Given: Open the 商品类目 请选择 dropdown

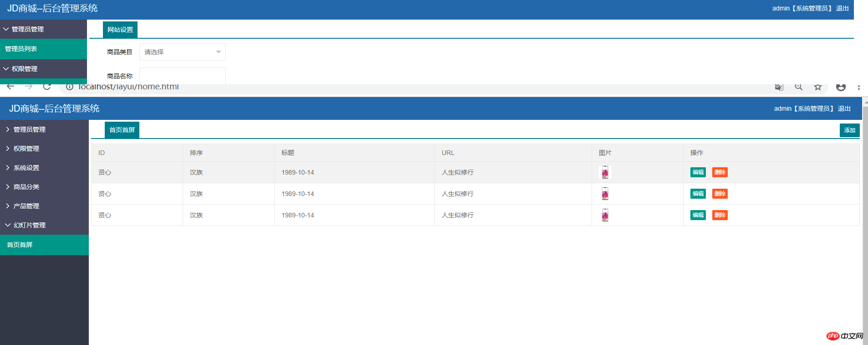Looking at the screenshot, I should pyautogui.click(x=183, y=52).
